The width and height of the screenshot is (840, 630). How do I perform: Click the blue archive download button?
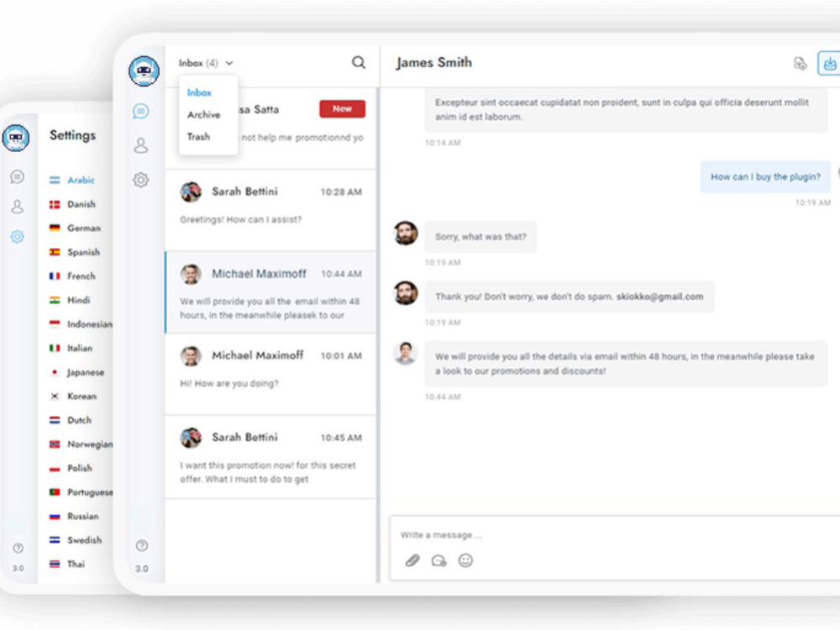pos(829,63)
